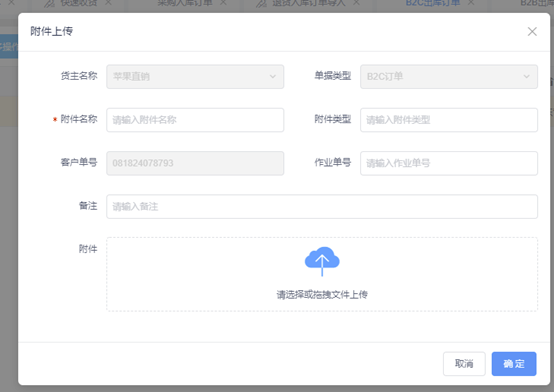The image size is (554, 392).
Task: Close the 附件上传 dialog
Action: pyautogui.click(x=532, y=31)
